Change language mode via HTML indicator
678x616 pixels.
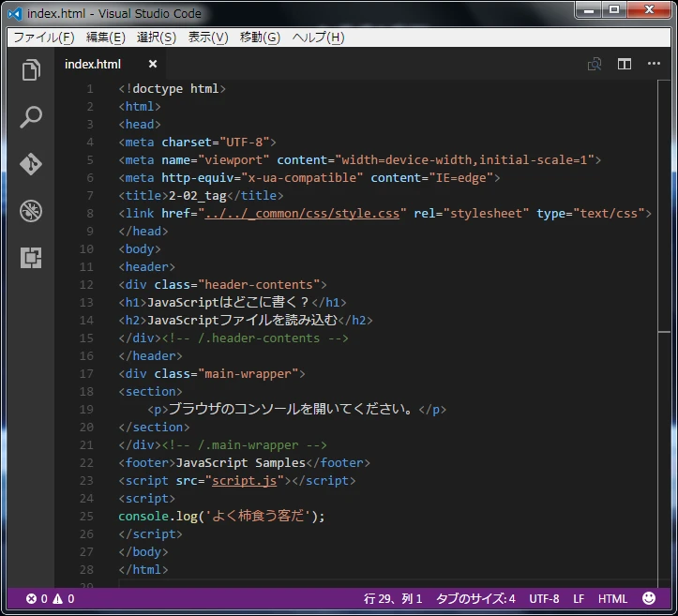[x=612, y=599]
